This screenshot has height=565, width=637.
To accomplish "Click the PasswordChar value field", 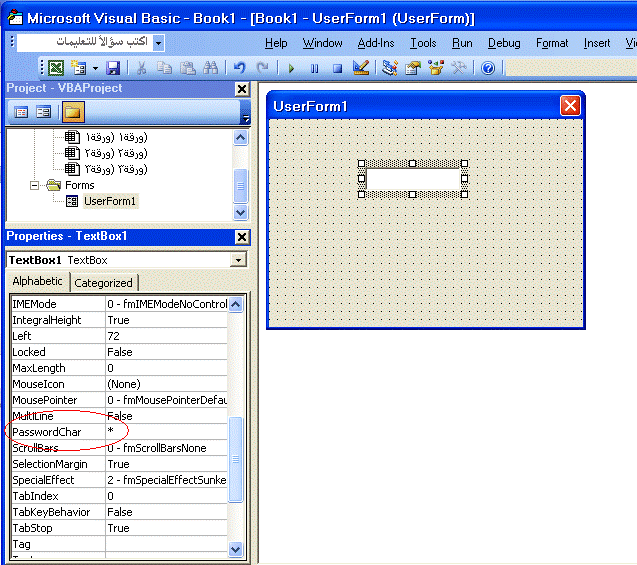I will [x=166, y=432].
